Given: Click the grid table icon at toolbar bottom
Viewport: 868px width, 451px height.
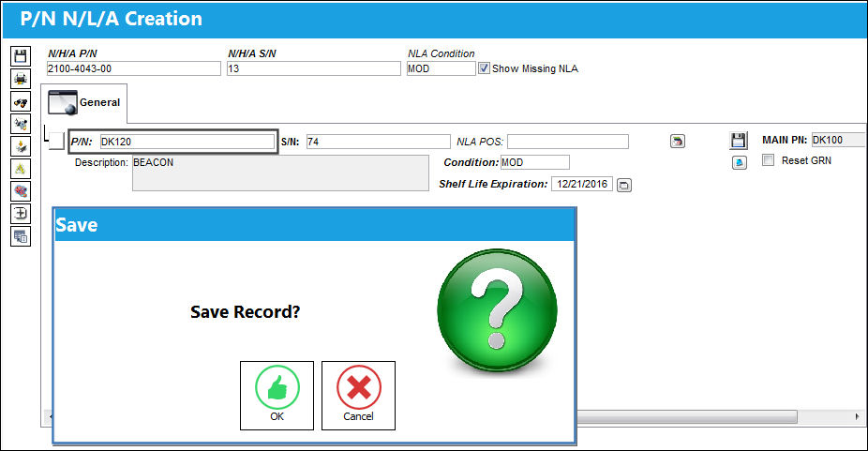Looking at the screenshot, I should tap(21, 236).
